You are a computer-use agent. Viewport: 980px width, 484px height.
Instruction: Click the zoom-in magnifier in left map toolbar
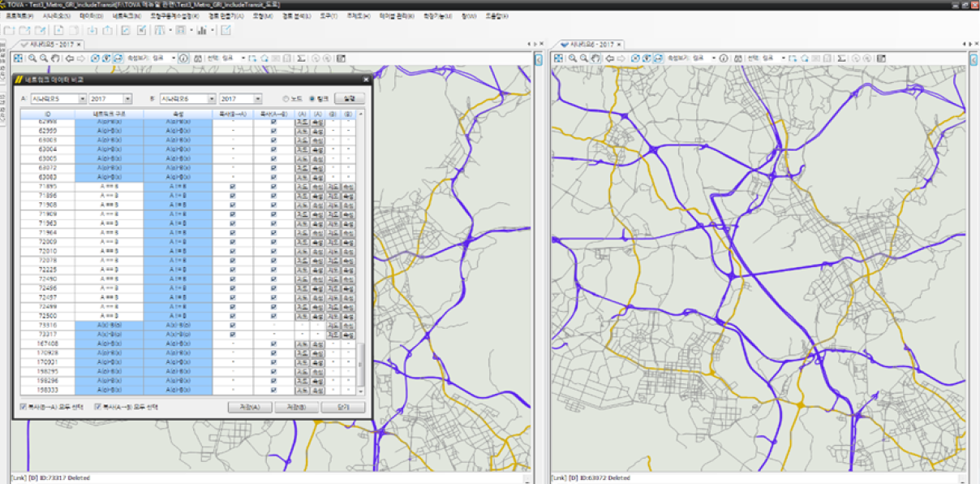coord(32,58)
